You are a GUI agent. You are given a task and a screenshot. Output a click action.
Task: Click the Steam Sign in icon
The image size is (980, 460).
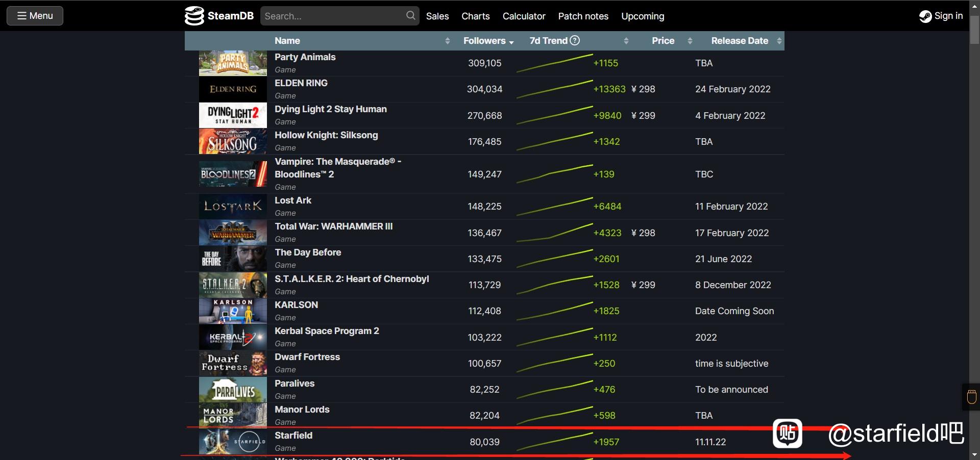click(x=925, y=16)
